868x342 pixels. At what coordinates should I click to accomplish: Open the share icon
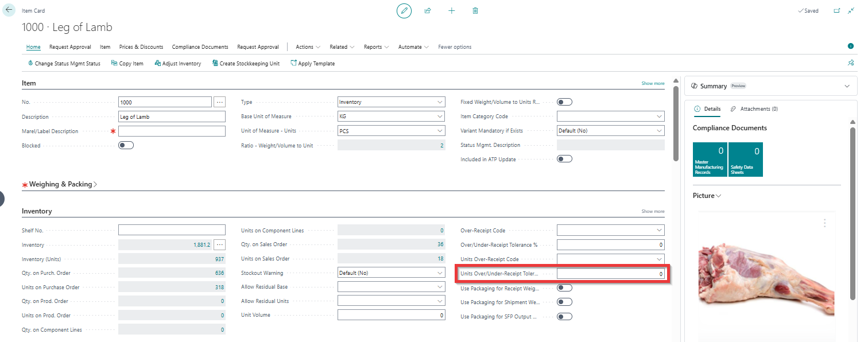428,11
